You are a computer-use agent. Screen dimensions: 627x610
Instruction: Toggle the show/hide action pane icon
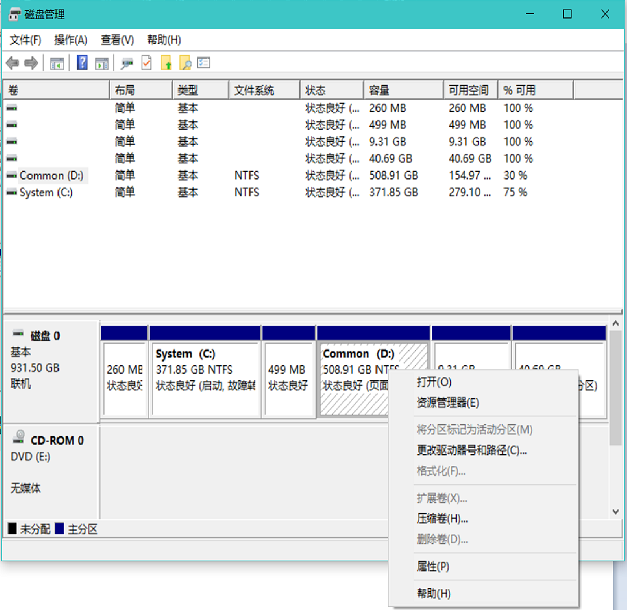coord(102,63)
